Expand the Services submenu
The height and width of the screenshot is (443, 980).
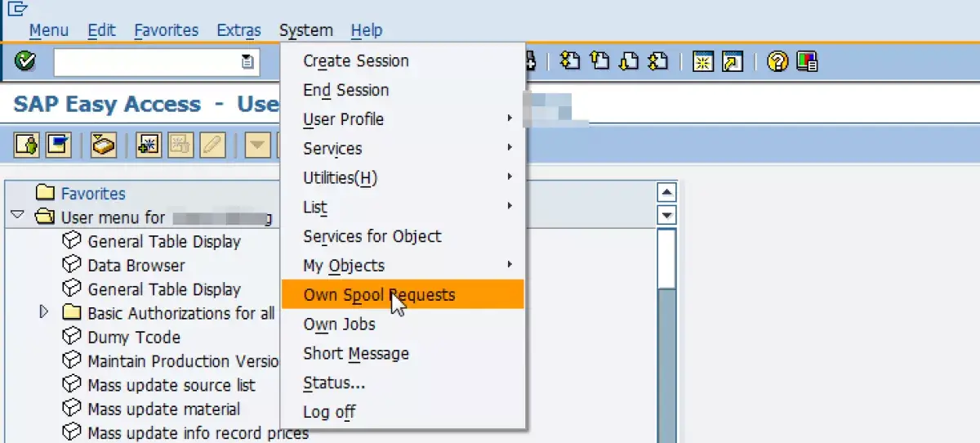[x=402, y=149]
